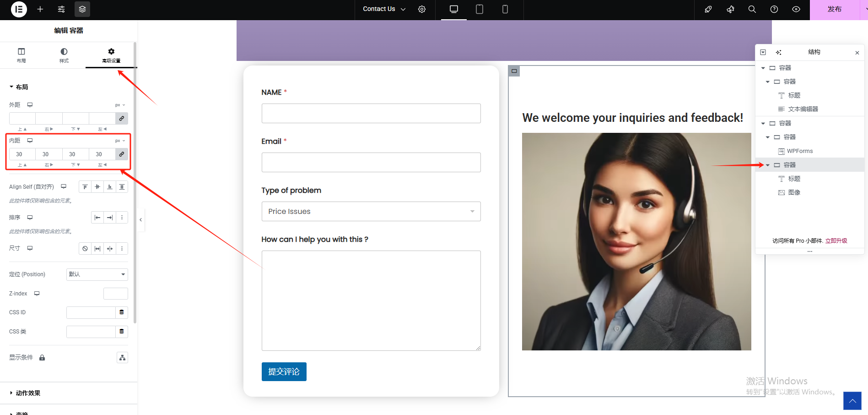Screen dimensions: 868x415
Task: Expand the Motion Effects section
Action: pyautogui.click(x=28, y=393)
